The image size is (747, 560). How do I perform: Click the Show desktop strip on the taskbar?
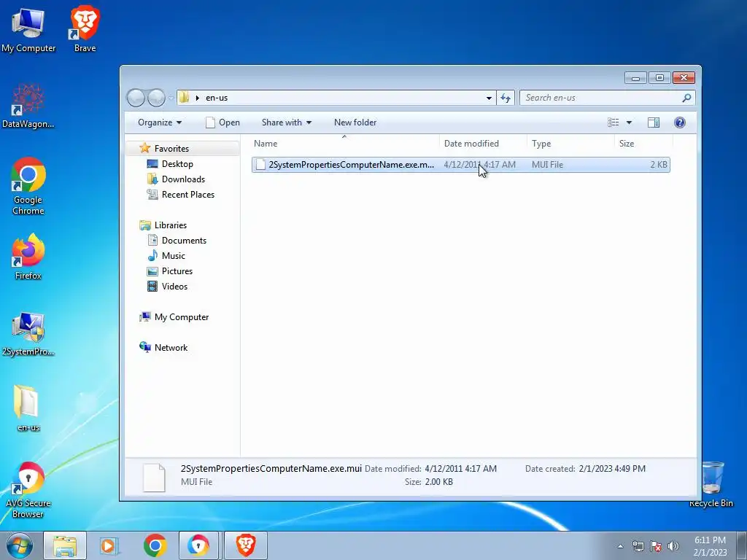(x=742, y=546)
